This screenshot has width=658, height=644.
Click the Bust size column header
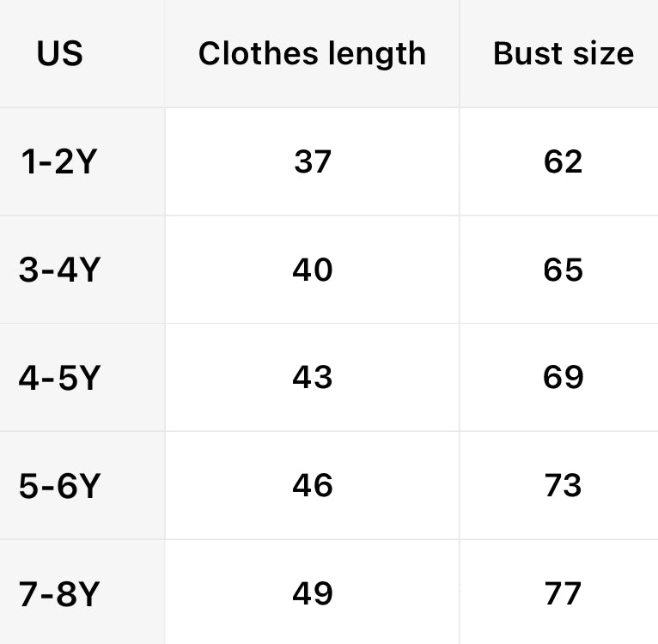[564, 53]
